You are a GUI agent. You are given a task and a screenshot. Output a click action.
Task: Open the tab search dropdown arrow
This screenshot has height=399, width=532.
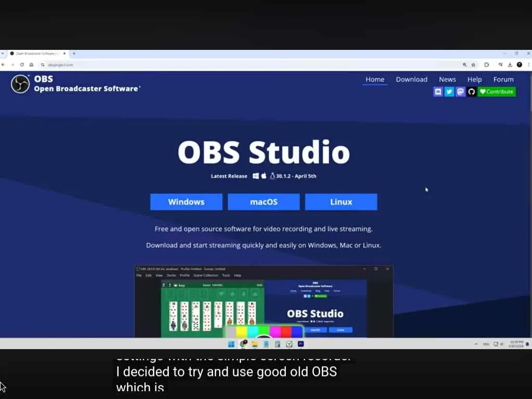[x=3, y=54]
